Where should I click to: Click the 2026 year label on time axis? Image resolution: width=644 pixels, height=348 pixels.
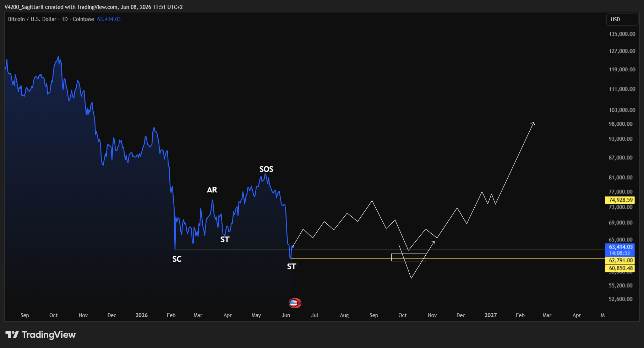[142, 315]
